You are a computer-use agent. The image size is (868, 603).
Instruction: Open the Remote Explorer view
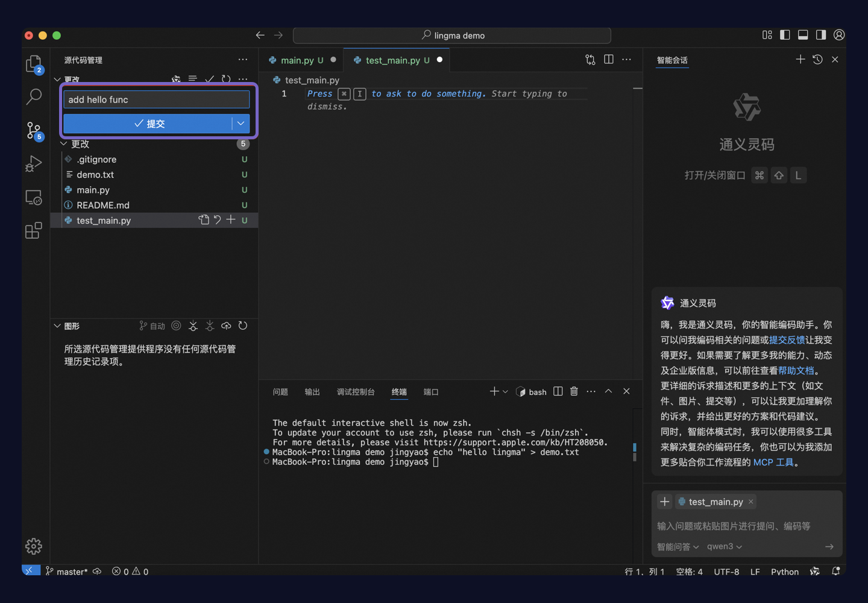pos(34,197)
